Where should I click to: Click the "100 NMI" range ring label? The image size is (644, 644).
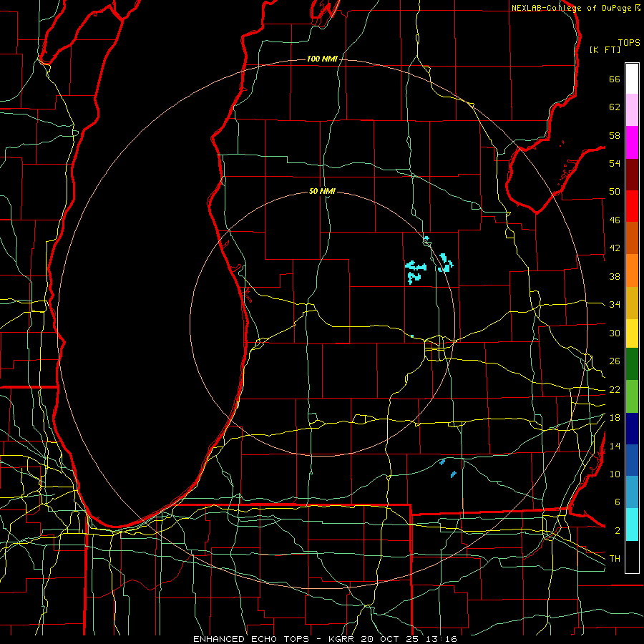[322, 59]
